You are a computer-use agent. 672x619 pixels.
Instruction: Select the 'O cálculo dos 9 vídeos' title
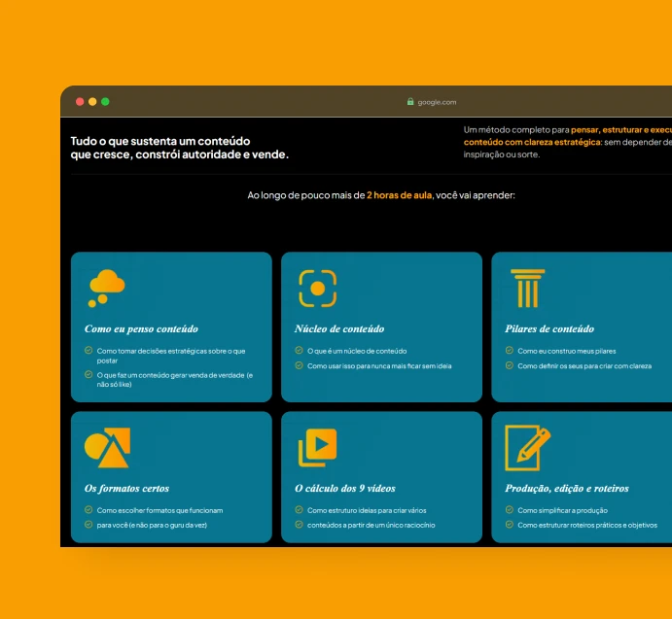pos(345,489)
